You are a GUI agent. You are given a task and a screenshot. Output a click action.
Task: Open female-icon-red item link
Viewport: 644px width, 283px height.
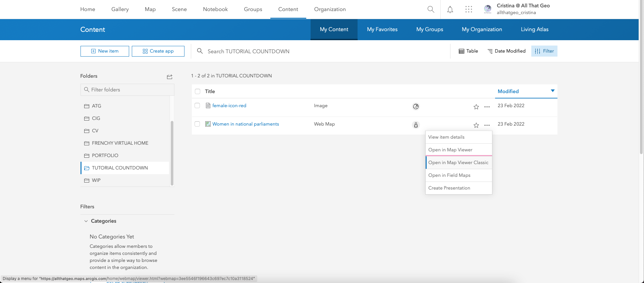click(229, 105)
